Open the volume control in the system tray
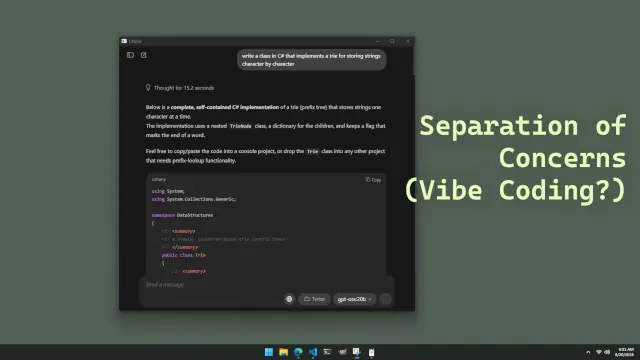This screenshot has height=360, width=640. coord(607,352)
